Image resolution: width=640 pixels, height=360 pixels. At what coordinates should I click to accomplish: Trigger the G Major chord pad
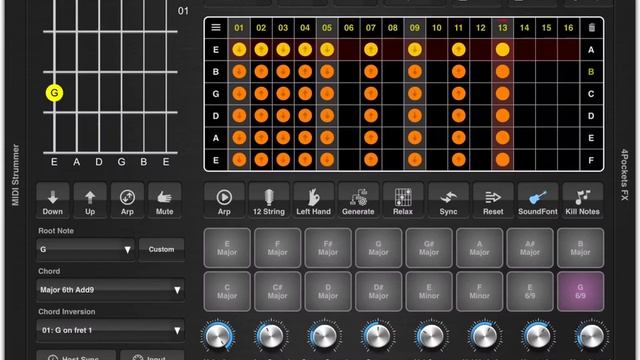point(378,248)
